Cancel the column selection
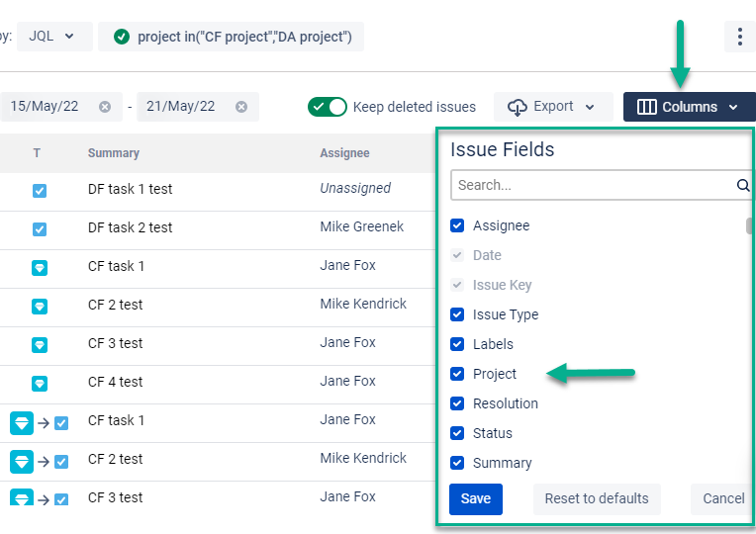Image resolution: width=756 pixels, height=534 pixels. 722,498
